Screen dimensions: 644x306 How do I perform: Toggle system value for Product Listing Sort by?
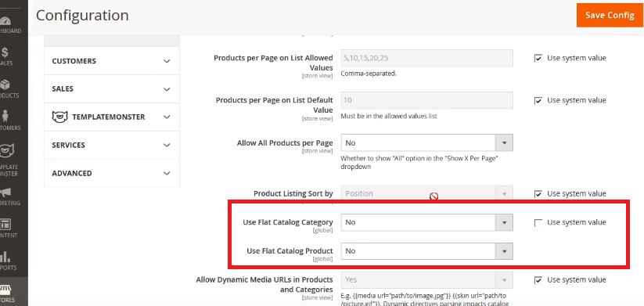[538, 193]
